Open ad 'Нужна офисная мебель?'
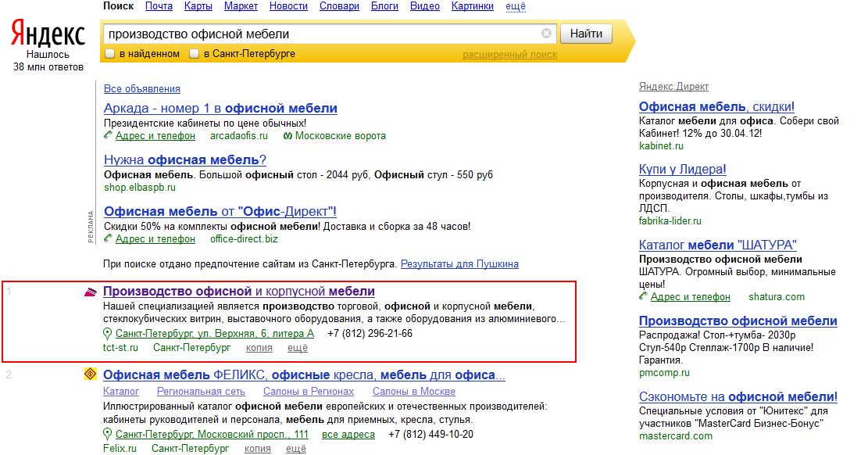The height and width of the screenshot is (455, 868). coord(185,159)
